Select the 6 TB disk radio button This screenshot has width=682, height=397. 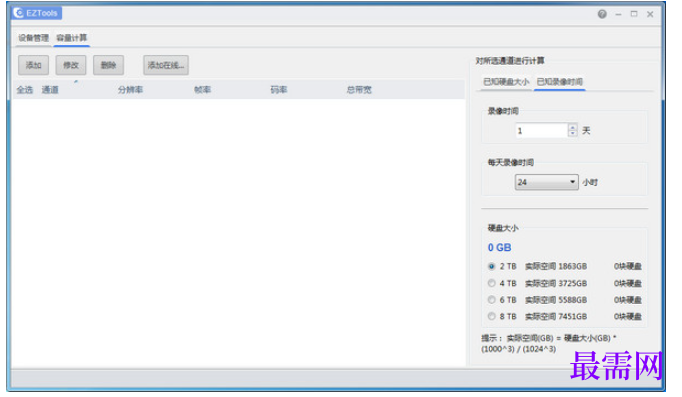coord(491,300)
